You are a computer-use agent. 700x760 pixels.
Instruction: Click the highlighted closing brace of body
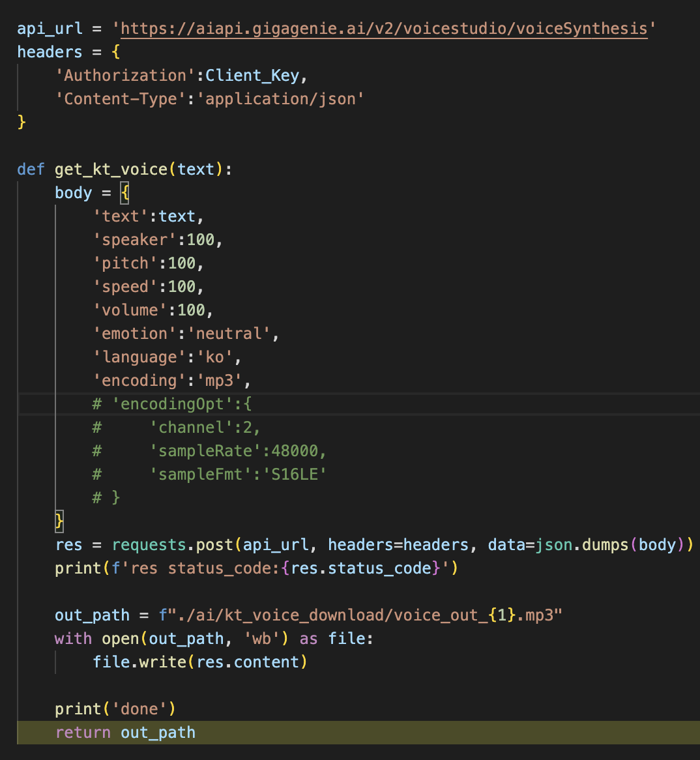click(59, 521)
